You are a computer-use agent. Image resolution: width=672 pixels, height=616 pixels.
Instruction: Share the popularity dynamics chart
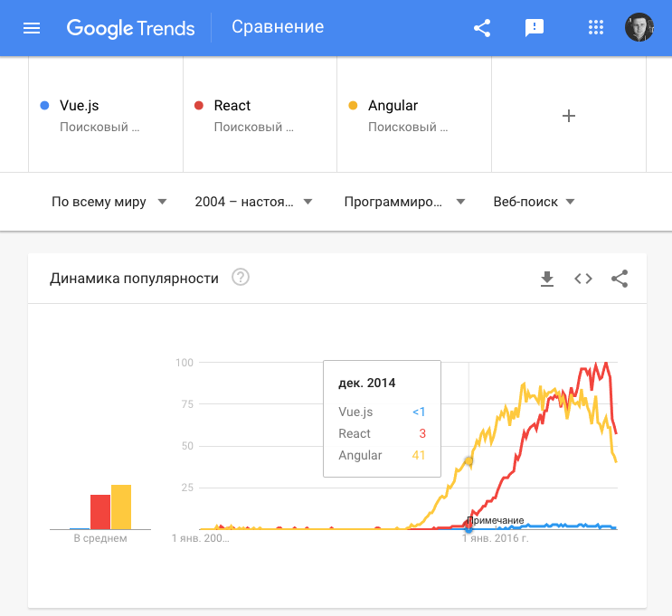[620, 279]
